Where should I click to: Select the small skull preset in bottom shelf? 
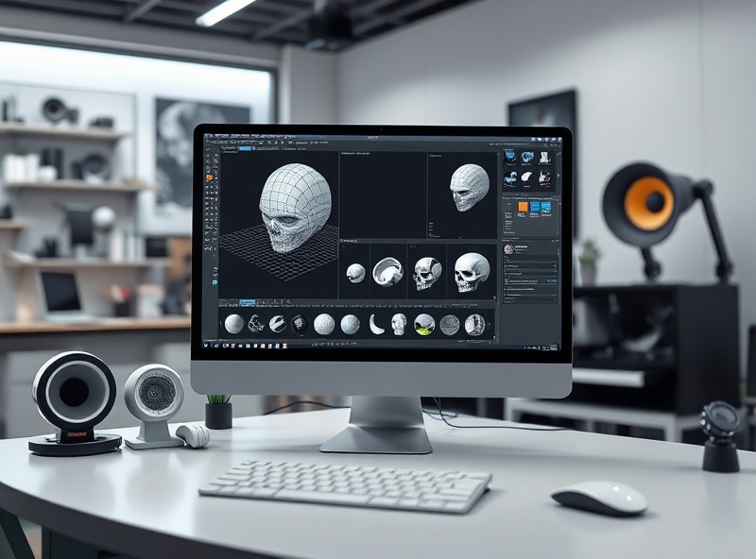click(x=399, y=324)
